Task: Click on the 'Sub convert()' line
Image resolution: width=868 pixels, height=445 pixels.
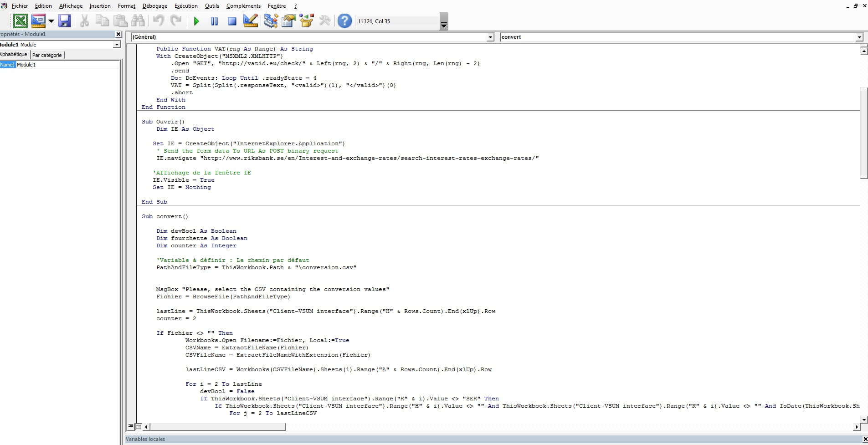Action: point(164,216)
